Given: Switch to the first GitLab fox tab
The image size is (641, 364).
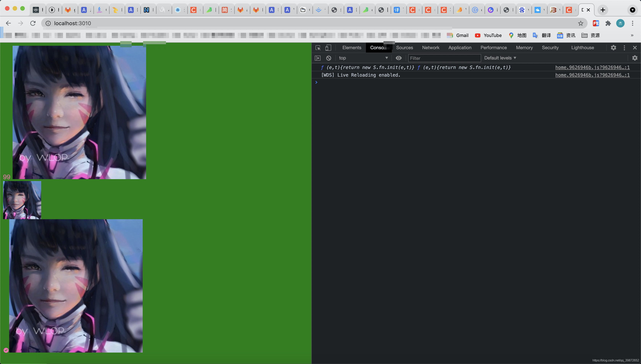Looking at the screenshot, I should (68, 10).
